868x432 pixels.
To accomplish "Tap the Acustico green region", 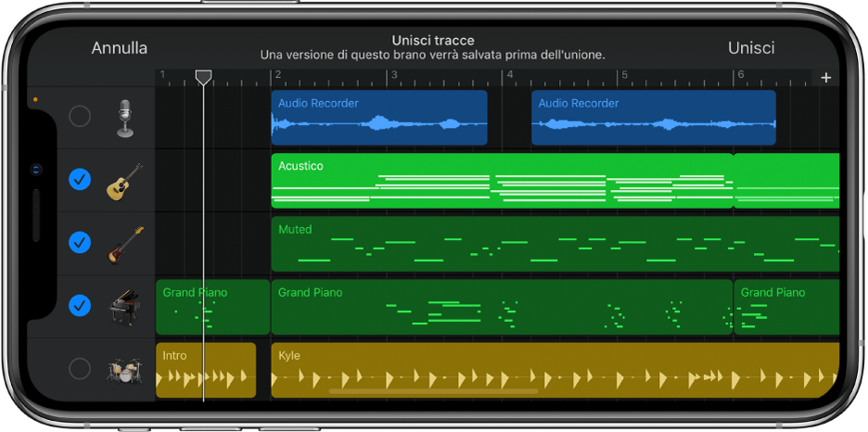I will click(501, 181).
